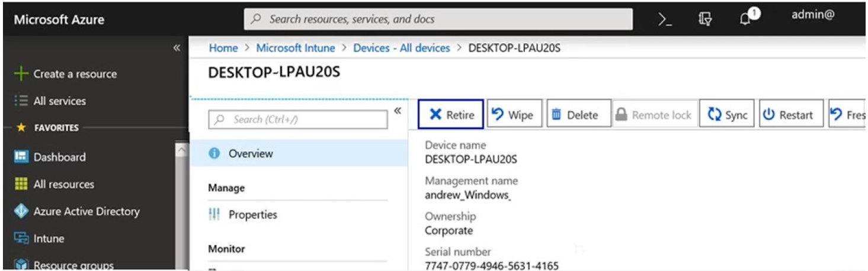This screenshot has height=271, width=868.
Task: Click Microsoft Azure portal title
Action: (x=59, y=20)
